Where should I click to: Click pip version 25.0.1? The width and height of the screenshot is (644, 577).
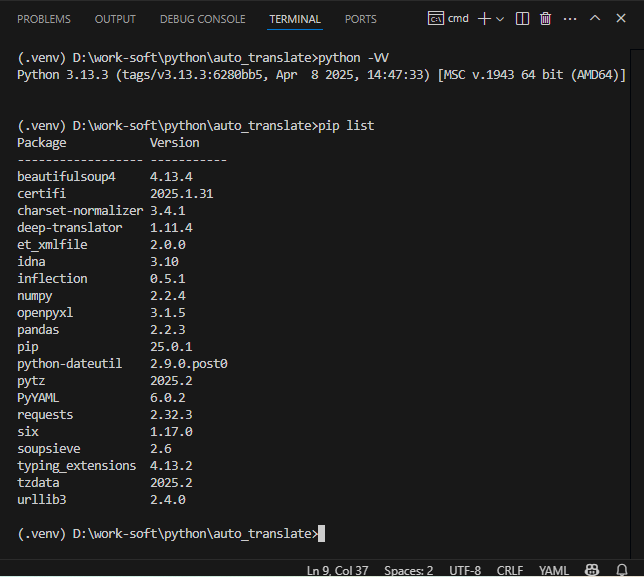click(171, 347)
